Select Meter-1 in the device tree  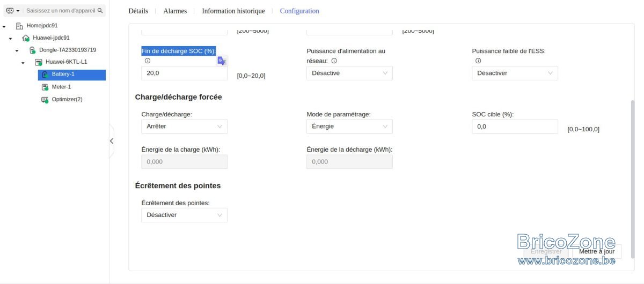tap(61, 87)
